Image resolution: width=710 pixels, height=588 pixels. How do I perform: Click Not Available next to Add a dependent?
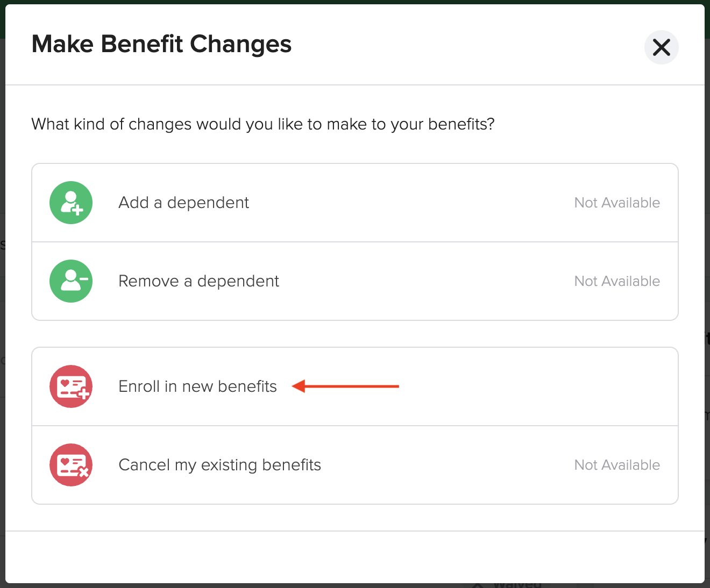point(616,203)
